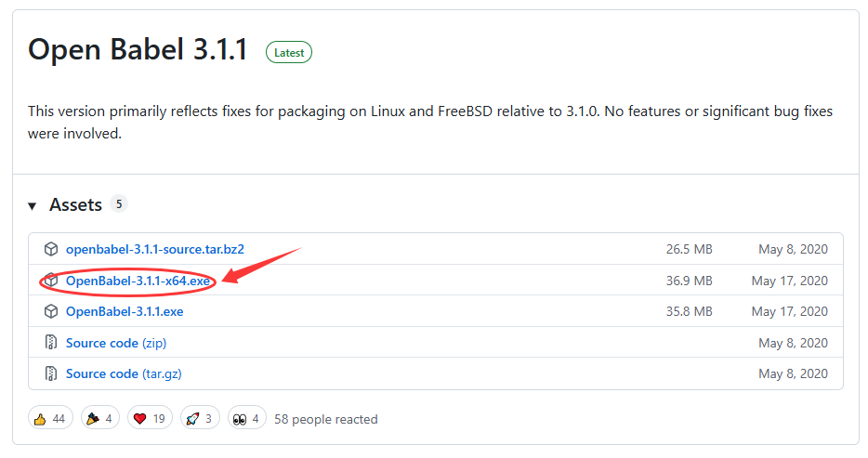
Task: Add thumbs up reaction
Action: (50, 419)
